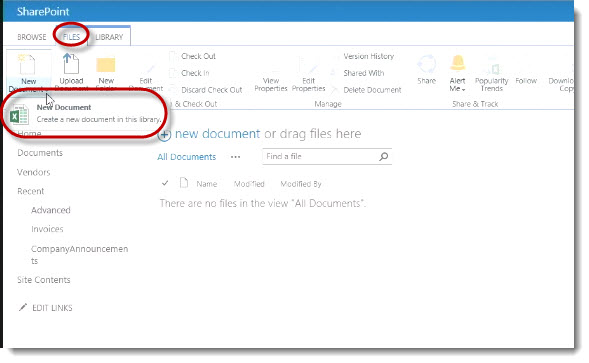Click the Check In command
This screenshot has height=363, width=589.
click(x=195, y=73)
